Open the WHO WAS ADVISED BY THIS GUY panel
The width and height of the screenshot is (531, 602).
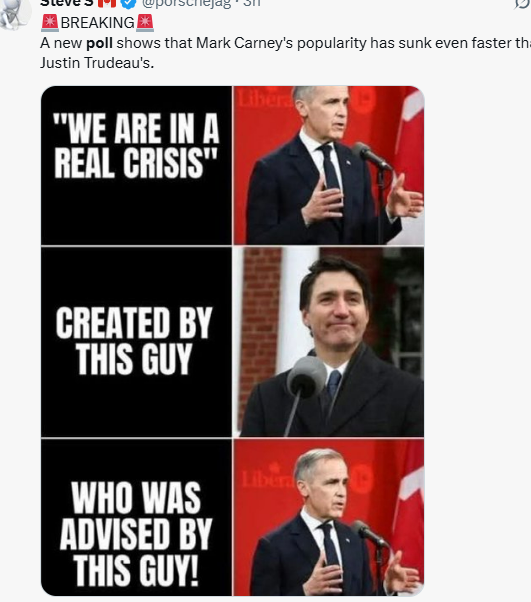click(x=136, y=518)
